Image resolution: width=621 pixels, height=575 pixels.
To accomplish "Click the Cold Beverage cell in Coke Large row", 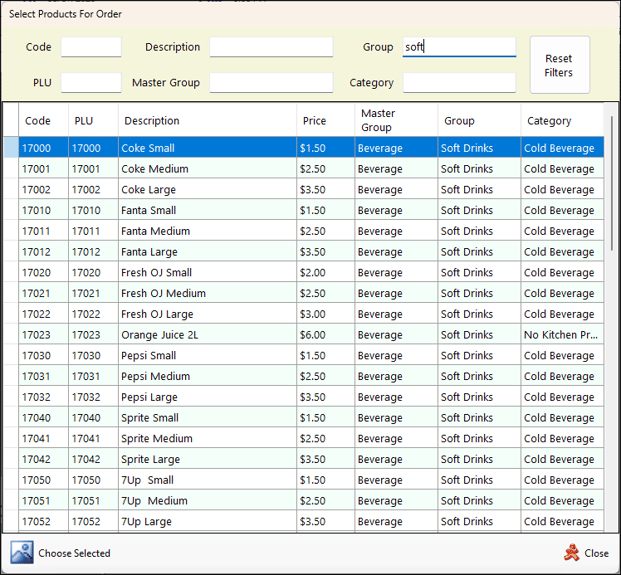I will [x=562, y=189].
